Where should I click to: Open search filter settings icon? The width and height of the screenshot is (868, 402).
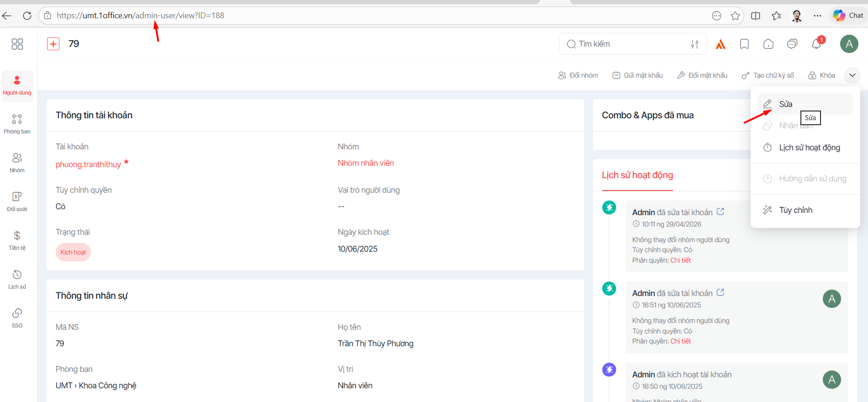[x=694, y=44]
